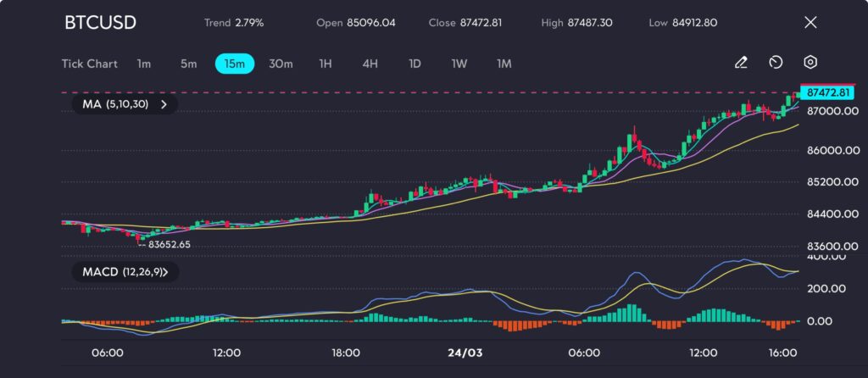Viewport: 868px width, 378px height.
Task: Choose the 4H timeframe
Action: [x=370, y=64]
